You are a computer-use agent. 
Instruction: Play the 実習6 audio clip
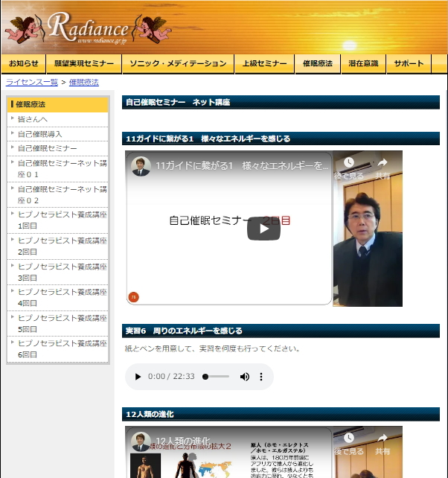[x=138, y=377]
